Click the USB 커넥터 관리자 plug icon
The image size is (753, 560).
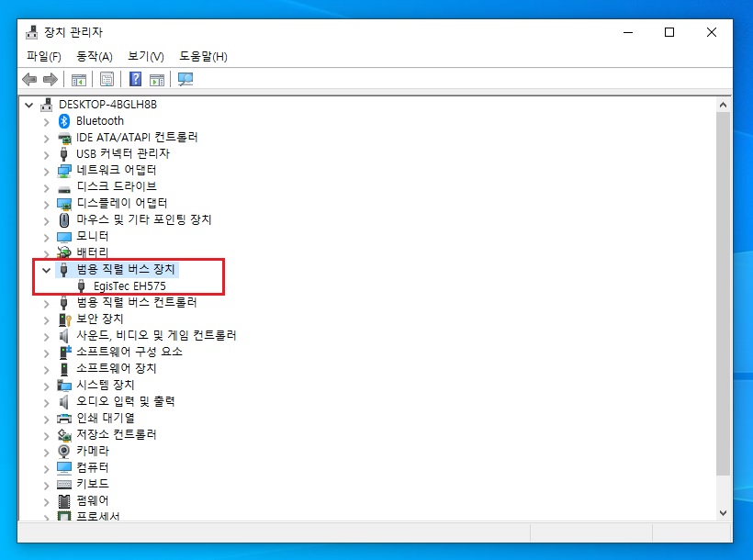[64, 154]
